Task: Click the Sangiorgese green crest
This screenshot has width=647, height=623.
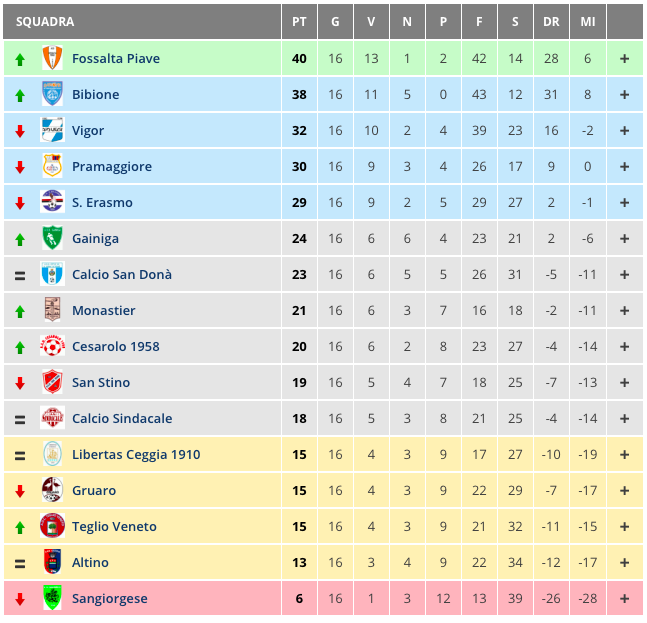Action: coord(52,598)
